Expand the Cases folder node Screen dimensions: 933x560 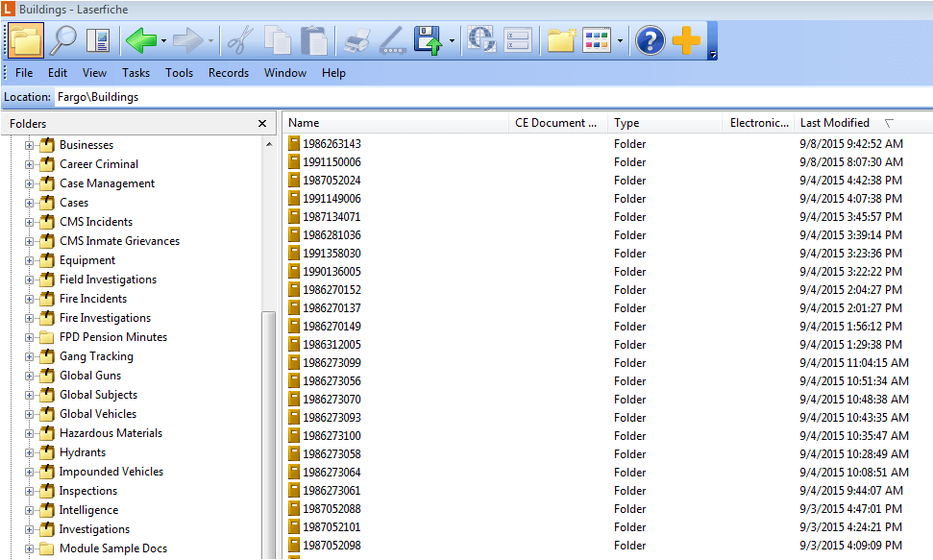pos(29,203)
